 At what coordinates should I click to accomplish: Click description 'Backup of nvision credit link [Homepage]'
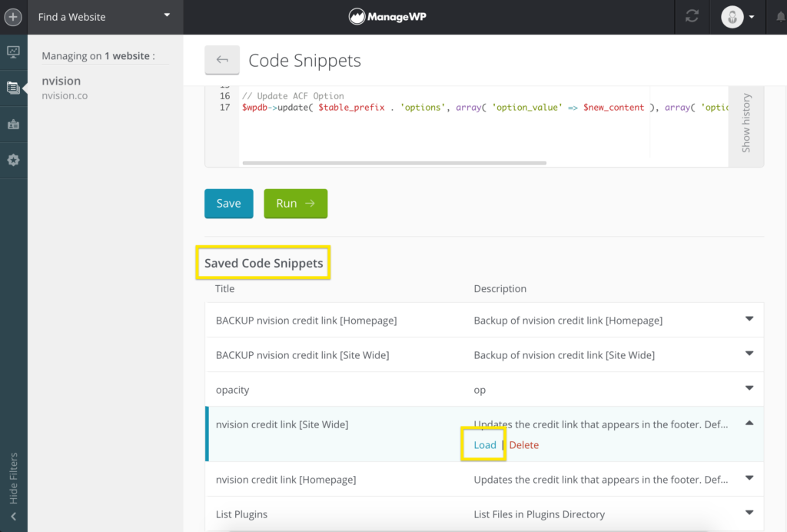pos(568,321)
